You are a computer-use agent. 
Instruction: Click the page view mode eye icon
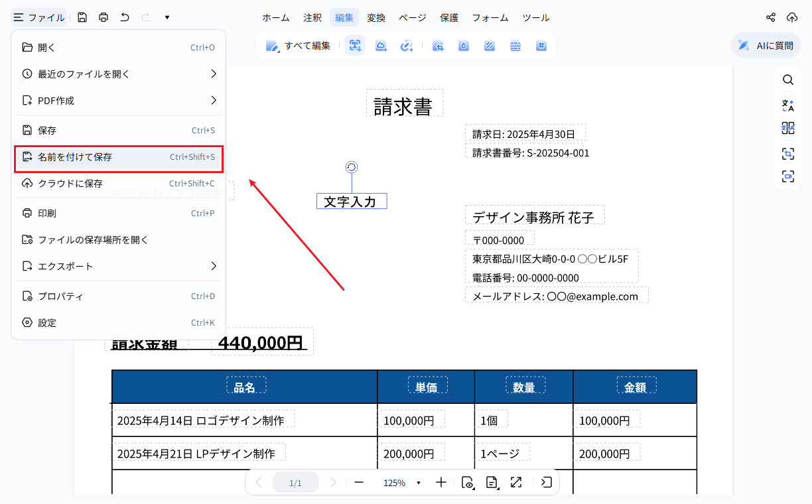point(468,482)
